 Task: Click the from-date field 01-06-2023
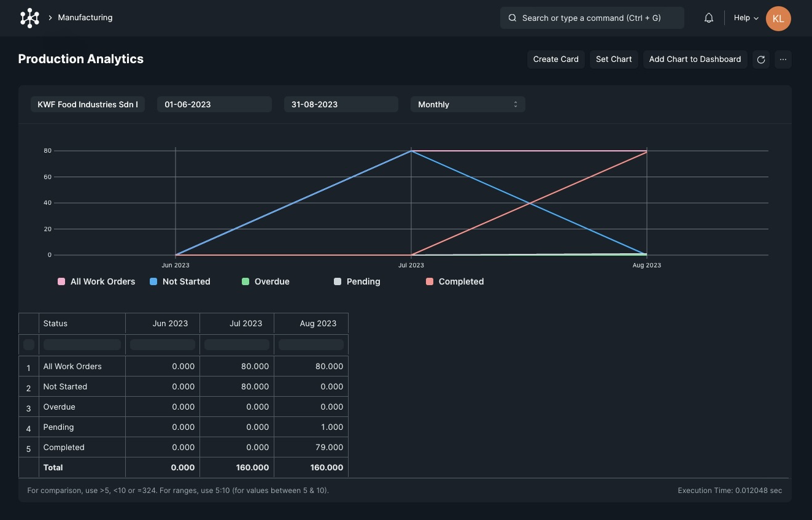[x=214, y=104]
